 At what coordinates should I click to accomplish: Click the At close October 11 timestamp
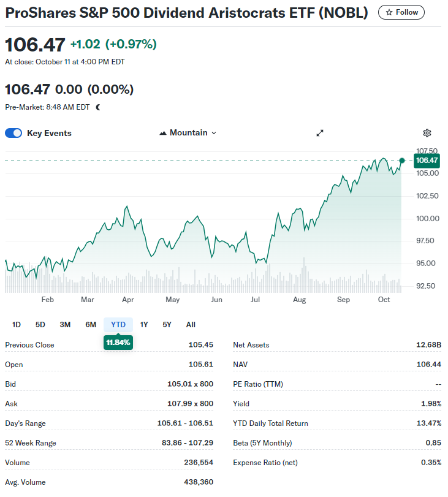(65, 62)
